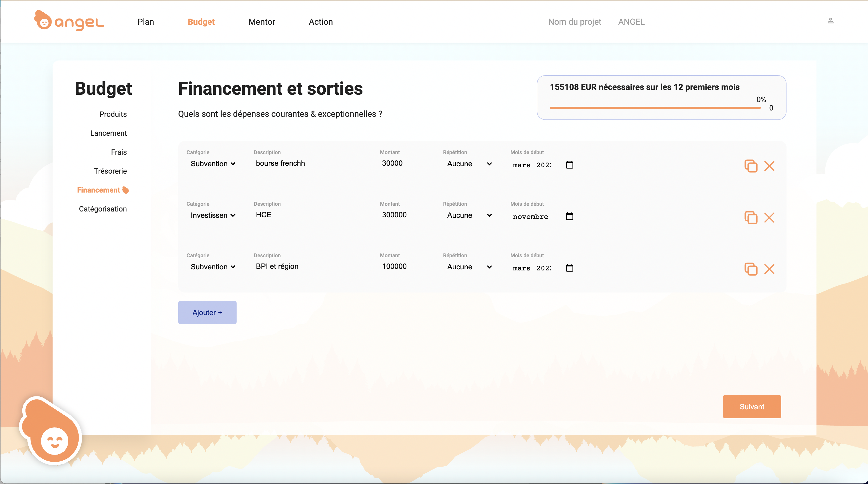This screenshot has height=484, width=868.
Task: Open Catégorie dropdown for BPI et région
Action: [x=212, y=267]
